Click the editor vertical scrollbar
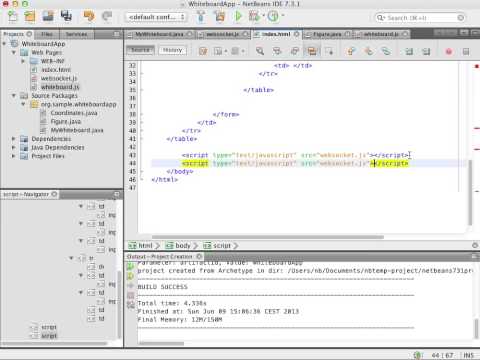This screenshot has height=360, width=480. click(x=470, y=193)
